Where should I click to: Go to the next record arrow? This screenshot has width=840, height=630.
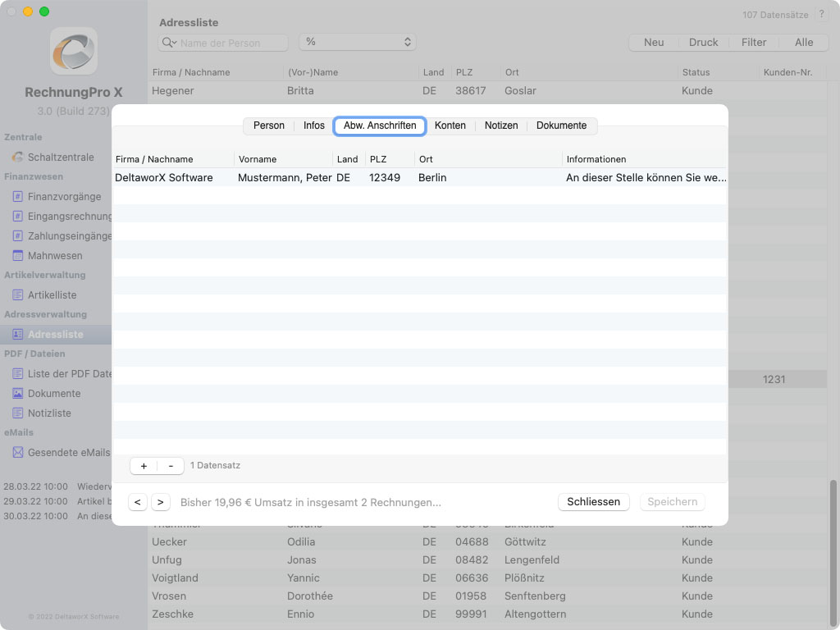tap(160, 502)
